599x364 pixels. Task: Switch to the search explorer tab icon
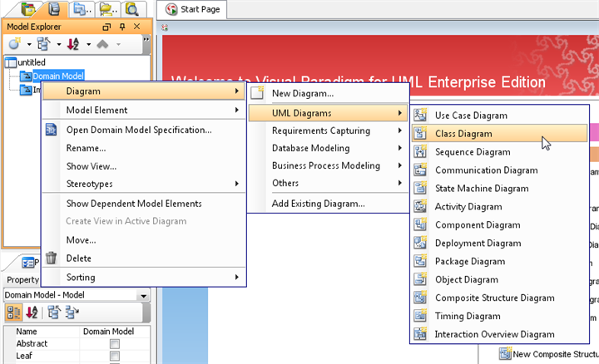(x=132, y=9)
